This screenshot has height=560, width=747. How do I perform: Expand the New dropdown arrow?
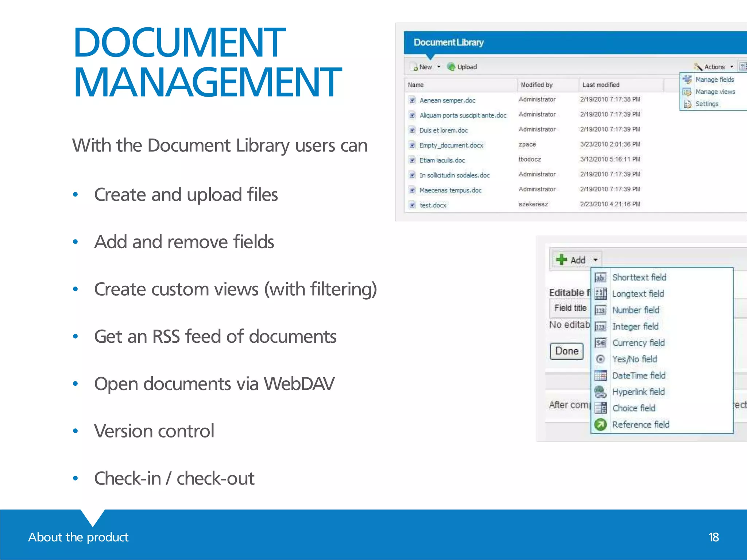pyautogui.click(x=439, y=67)
